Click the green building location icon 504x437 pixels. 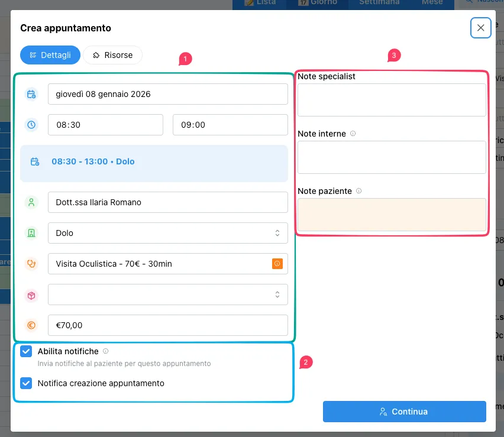[x=31, y=233]
